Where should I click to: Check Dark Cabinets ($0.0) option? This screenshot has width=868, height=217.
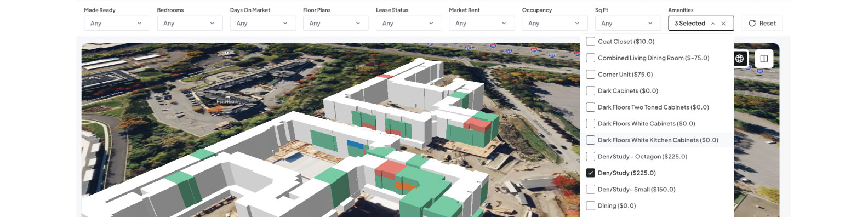click(x=590, y=90)
